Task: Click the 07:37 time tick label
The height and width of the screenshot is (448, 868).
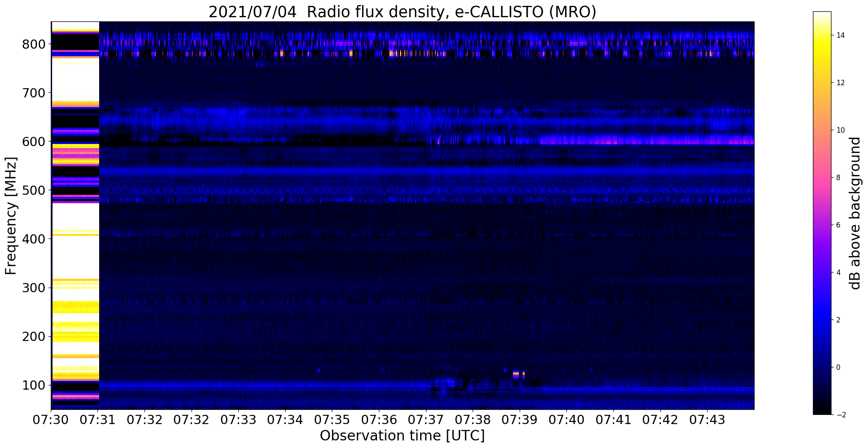Action: [426, 420]
